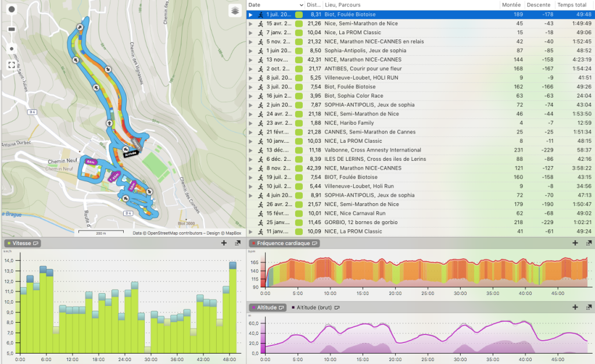Screen dimensions: 595x364
Task: Pop out the Vitesse chart panel
Action: pos(237,243)
